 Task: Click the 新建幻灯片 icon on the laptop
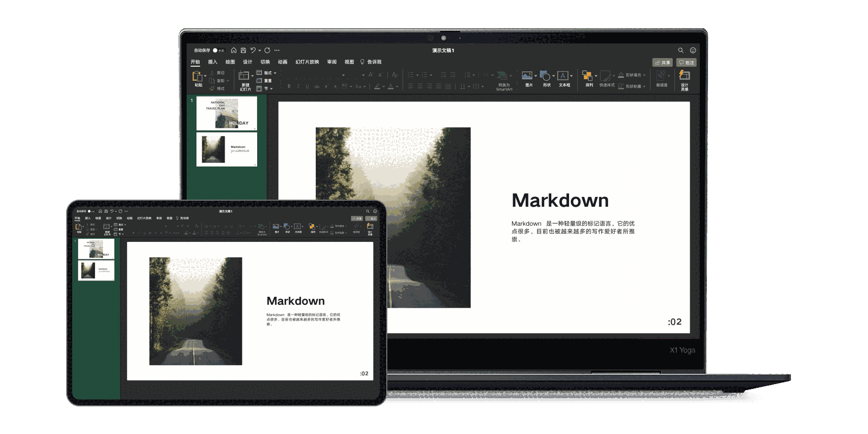(x=244, y=76)
